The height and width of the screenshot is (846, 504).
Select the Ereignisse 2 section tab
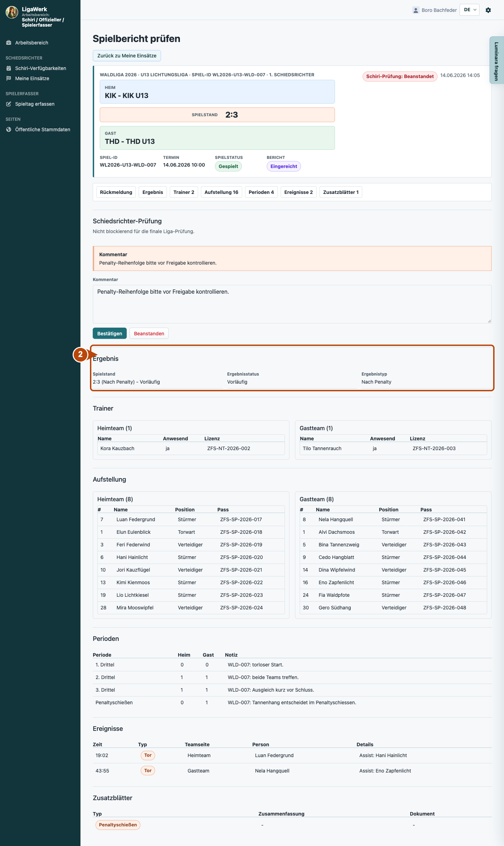coord(299,192)
